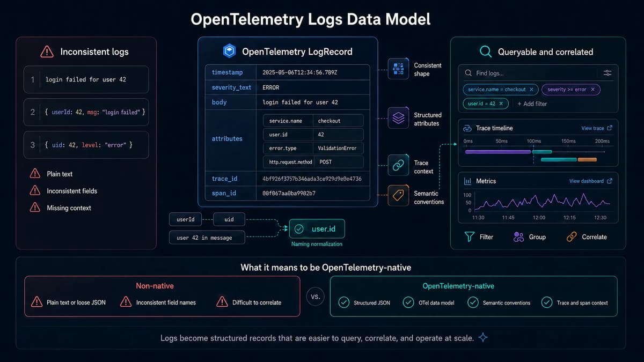Screen dimensions: 644x362
Task: Click the ValidationError attribute value
Action: point(337,148)
